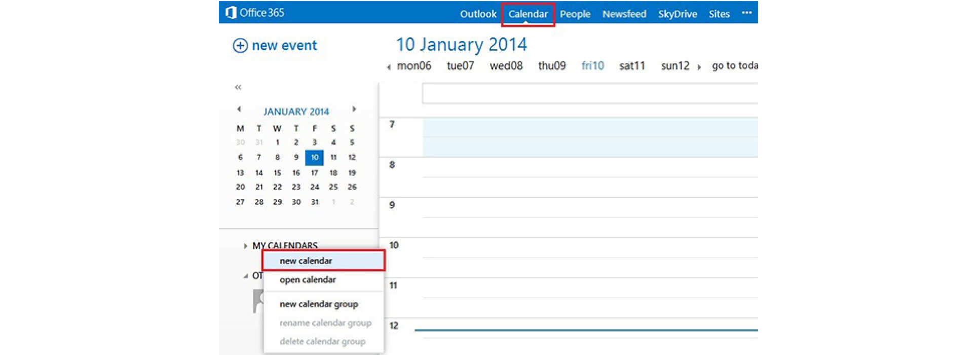Open the more options ellipsis in navigation bar
980x355 pixels.
746,13
